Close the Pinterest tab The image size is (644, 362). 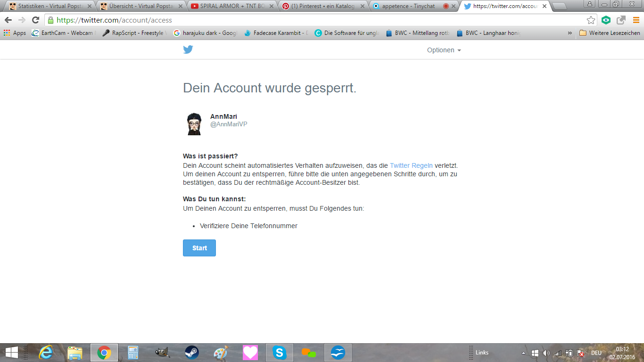362,7
